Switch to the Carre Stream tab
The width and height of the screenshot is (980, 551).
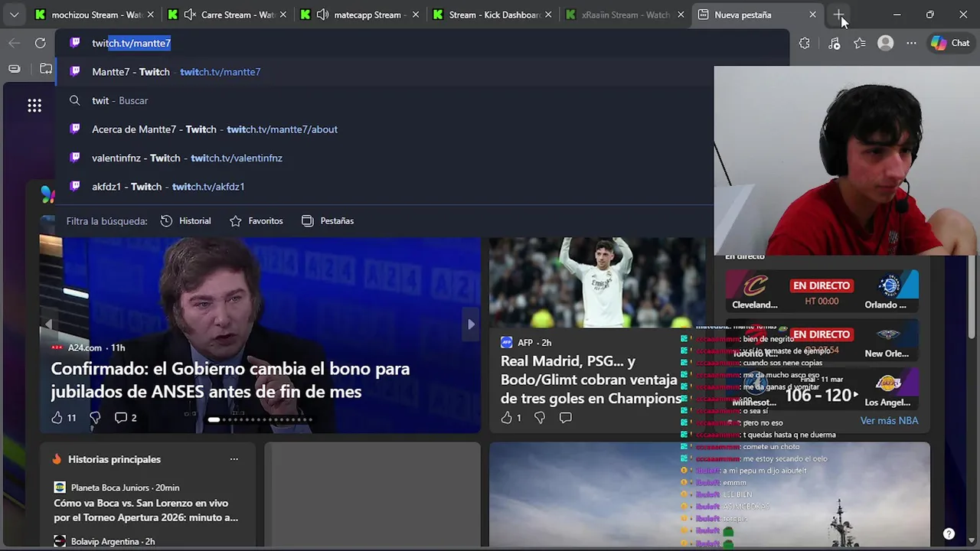[226, 15]
